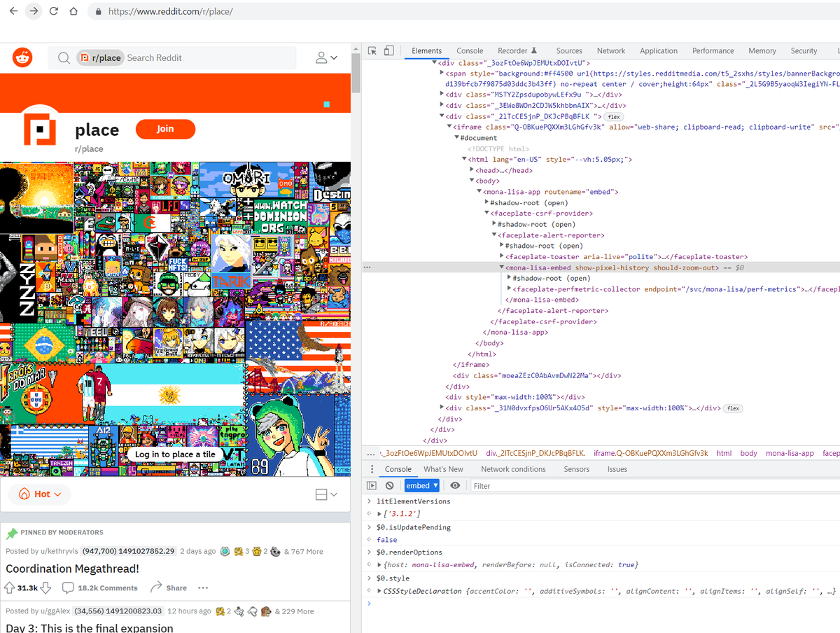Click the share arrow icon on Megathread post
The width and height of the screenshot is (840, 633).
tap(156, 587)
